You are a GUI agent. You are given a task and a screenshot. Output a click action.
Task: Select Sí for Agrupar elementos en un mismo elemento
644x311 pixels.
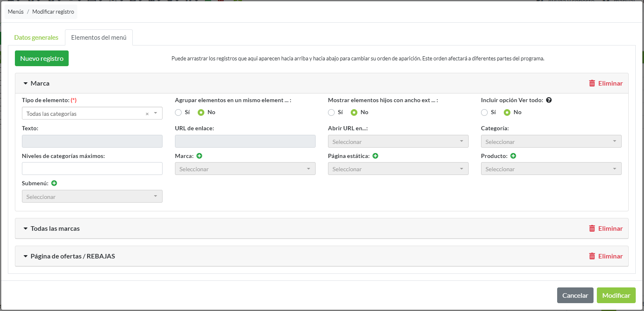(179, 112)
